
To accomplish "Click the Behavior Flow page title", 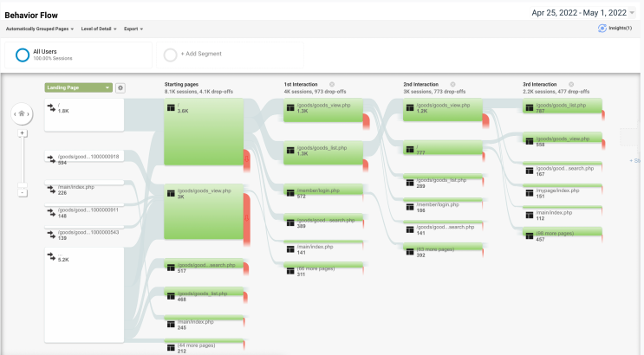I will pos(31,16).
